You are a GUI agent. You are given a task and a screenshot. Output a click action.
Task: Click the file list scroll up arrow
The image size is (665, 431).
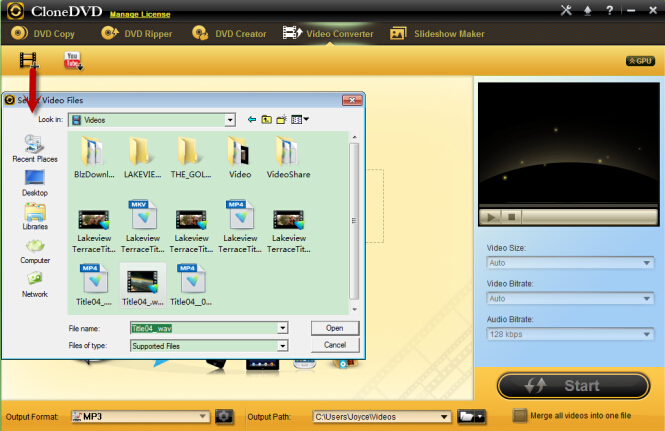click(355, 137)
